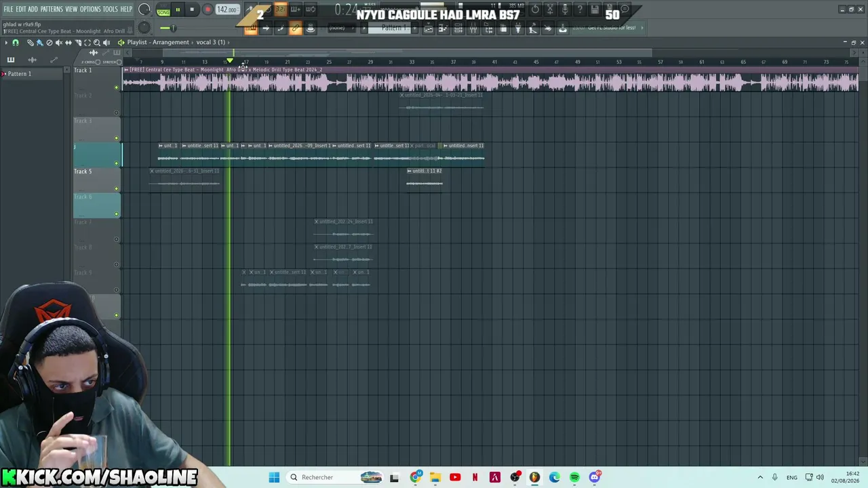Click the Central Cee Type Beat audio clip
This screenshot has height=488, width=868.
(490, 79)
